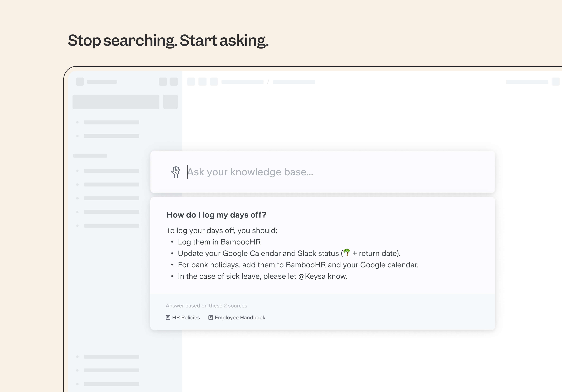562x392 pixels.
Task: Click the document icon beside Employee Handbook
Action: (x=211, y=317)
